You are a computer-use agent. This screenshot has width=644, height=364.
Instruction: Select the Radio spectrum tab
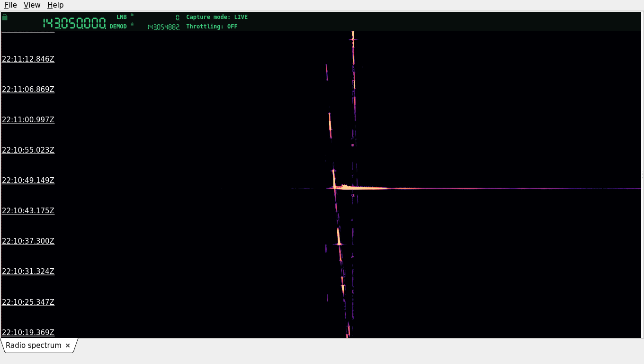coord(34,346)
